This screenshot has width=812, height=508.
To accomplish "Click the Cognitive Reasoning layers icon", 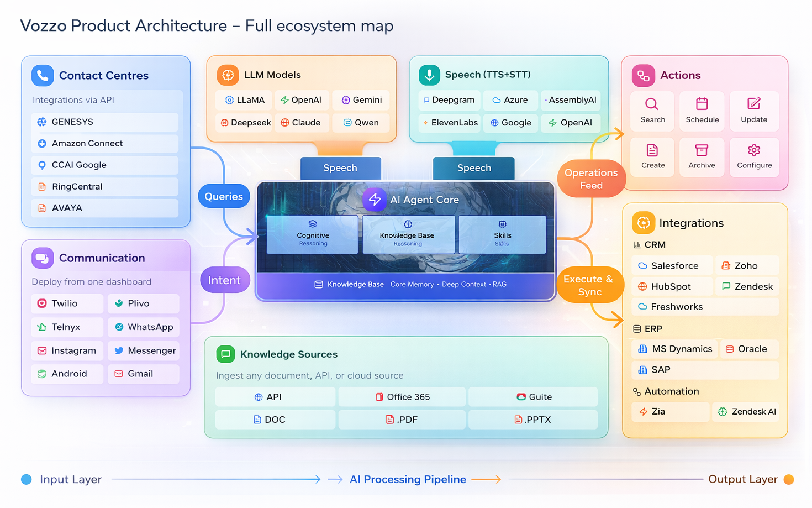I will [313, 224].
